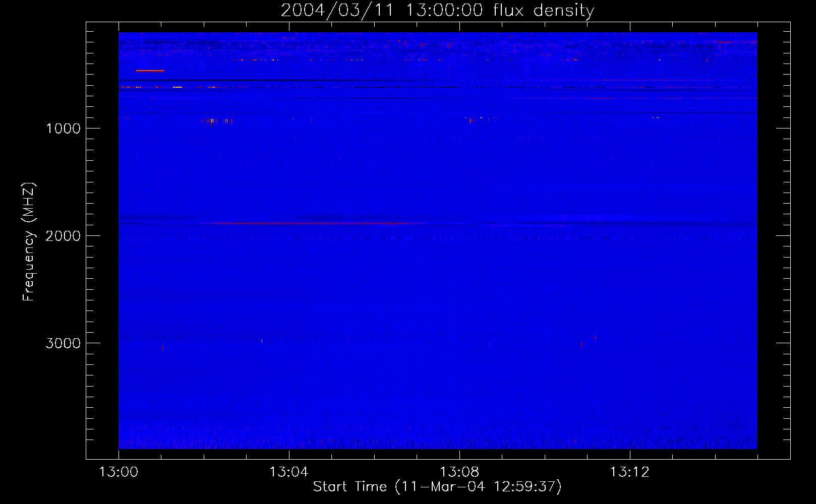Image resolution: width=816 pixels, height=504 pixels.
Task: Click the red-white burst cluster just above 1000 MHz
Action: [212, 120]
